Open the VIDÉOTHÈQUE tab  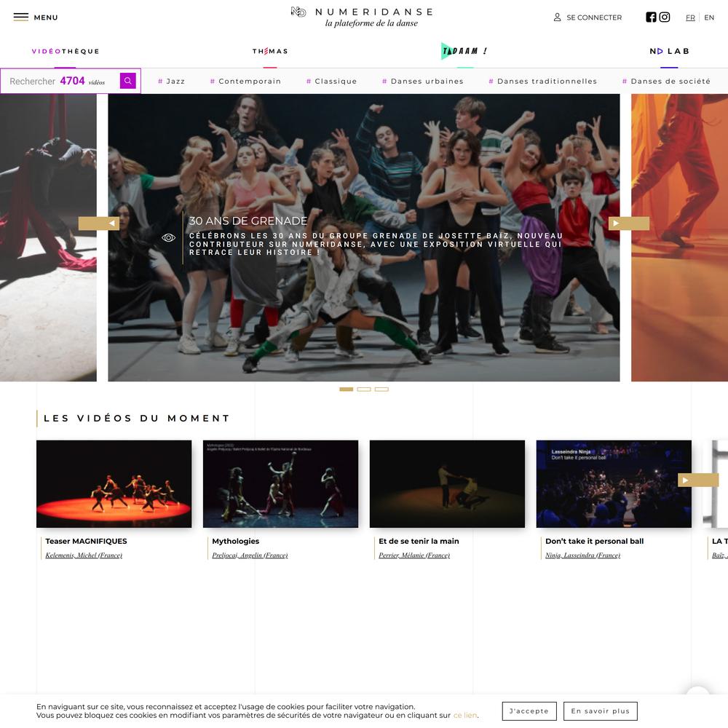click(x=66, y=51)
